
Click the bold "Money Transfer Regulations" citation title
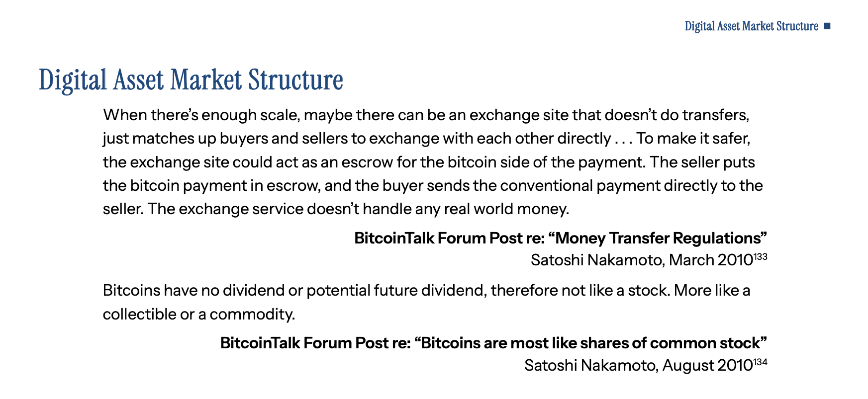click(x=561, y=238)
